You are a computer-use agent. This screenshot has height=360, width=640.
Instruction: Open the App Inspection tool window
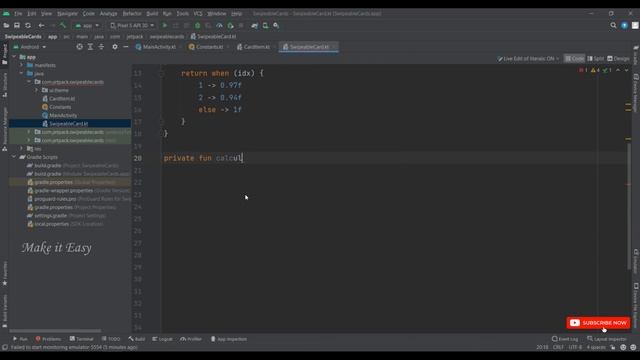point(229,339)
